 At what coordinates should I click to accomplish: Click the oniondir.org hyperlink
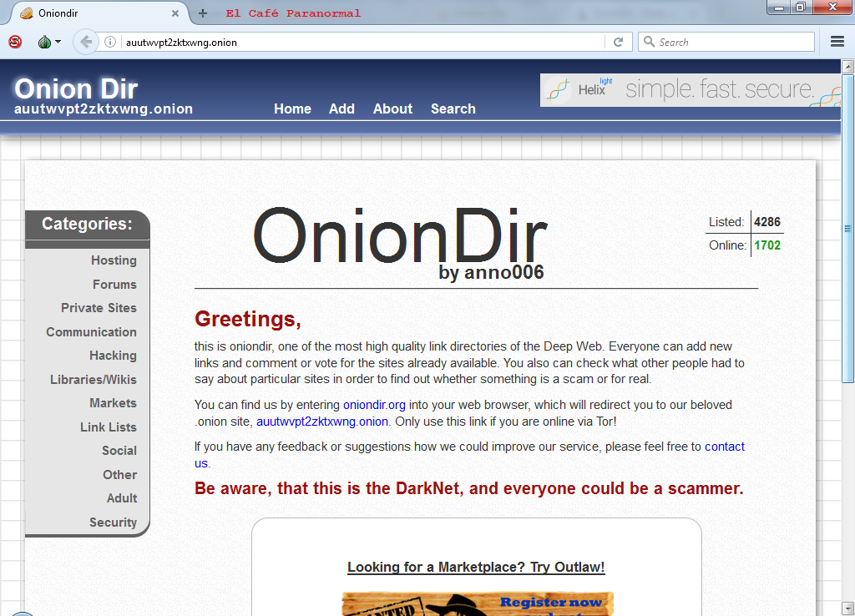tap(374, 405)
